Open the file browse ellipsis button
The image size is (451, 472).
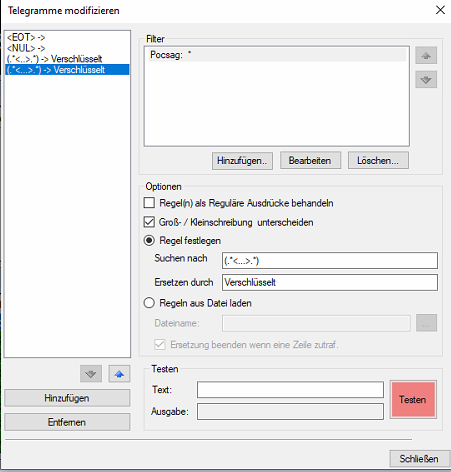426,323
